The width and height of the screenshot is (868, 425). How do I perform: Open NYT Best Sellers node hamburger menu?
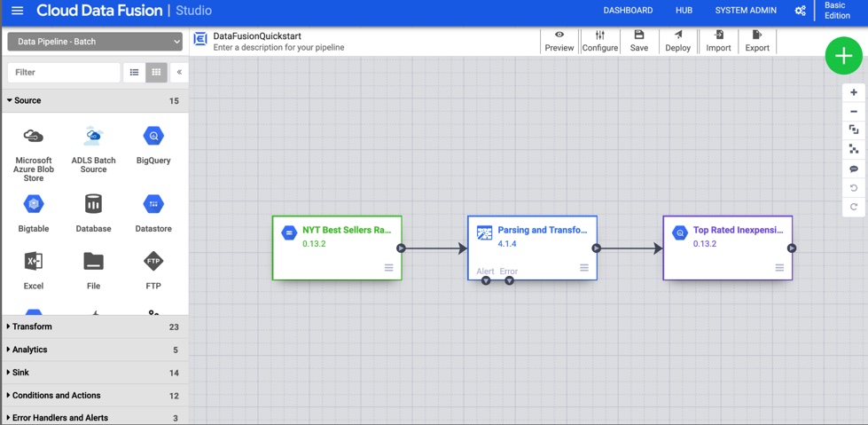click(x=389, y=268)
